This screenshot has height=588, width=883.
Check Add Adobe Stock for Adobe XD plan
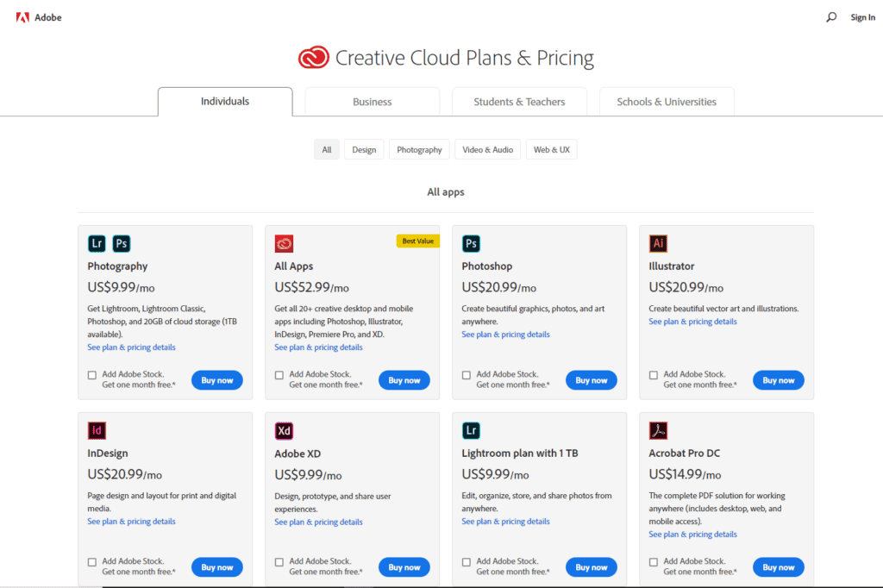[279, 562]
